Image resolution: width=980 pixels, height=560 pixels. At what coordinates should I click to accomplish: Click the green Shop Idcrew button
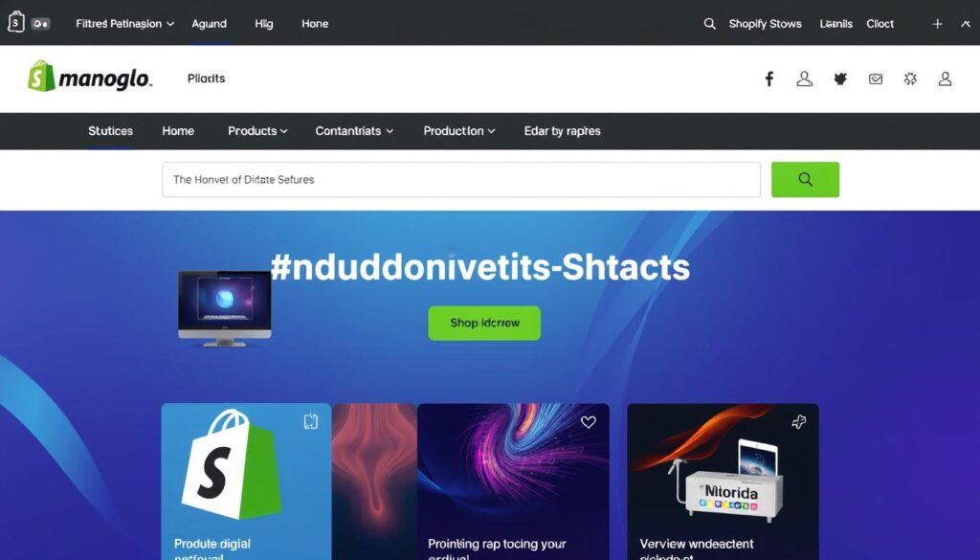tap(484, 324)
